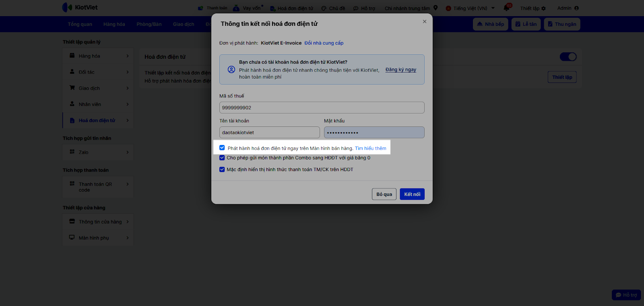Open the Tổng quan menu

click(x=80, y=24)
